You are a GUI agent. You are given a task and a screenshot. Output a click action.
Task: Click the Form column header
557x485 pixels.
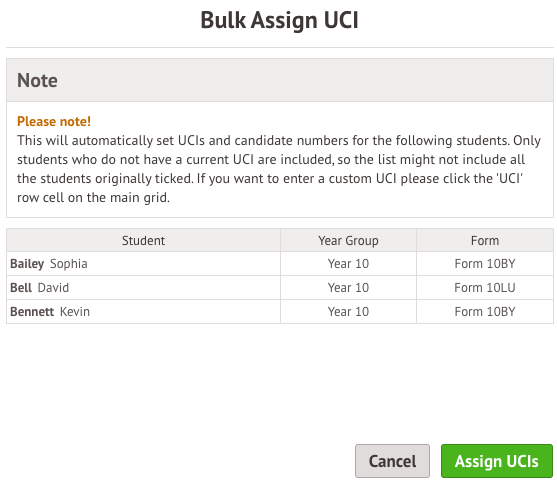click(485, 241)
